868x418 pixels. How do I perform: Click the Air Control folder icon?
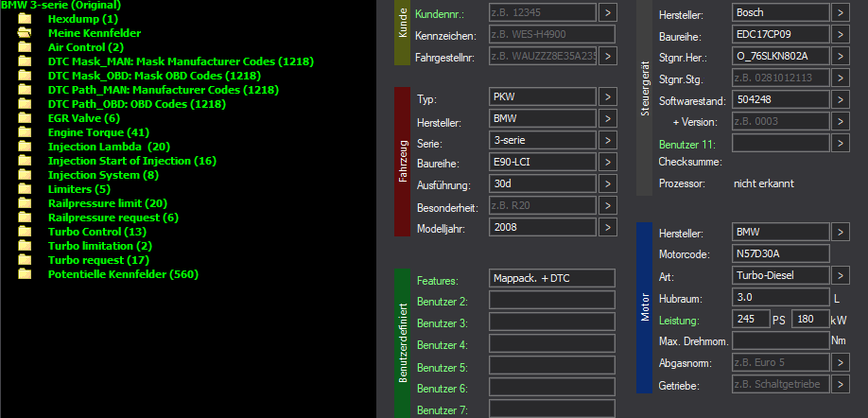(25, 47)
